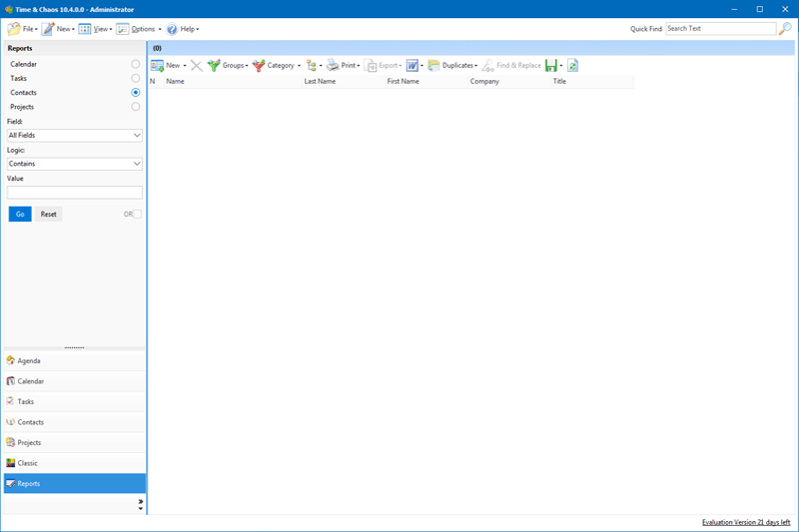This screenshot has height=532, width=799.
Task: Select the Contacts report radio button
Action: 135,92
